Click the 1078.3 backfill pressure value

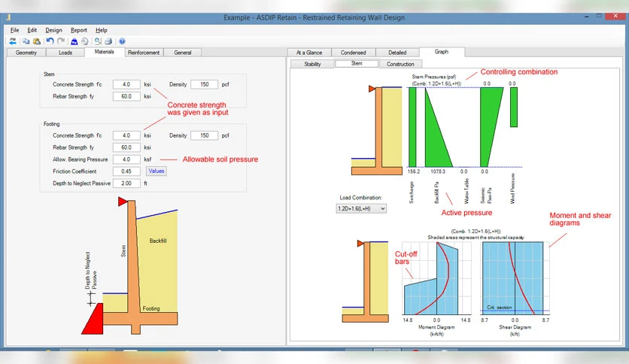[x=438, y=171]
